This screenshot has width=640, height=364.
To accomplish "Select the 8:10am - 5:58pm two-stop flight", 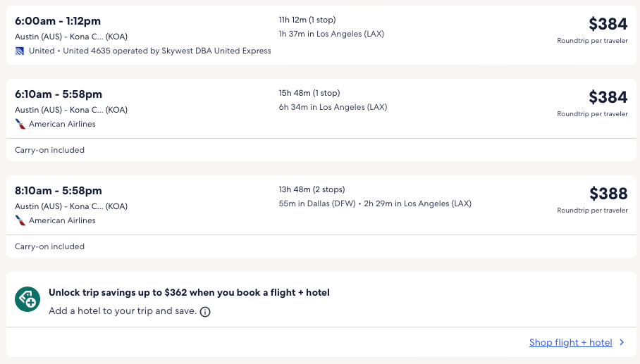I will 59,191.
